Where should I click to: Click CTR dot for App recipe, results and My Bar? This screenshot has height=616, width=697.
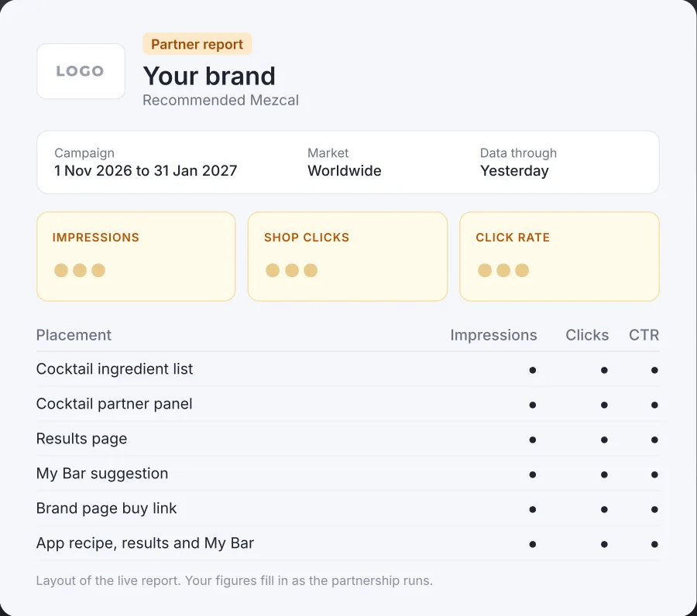coord(654,544)
